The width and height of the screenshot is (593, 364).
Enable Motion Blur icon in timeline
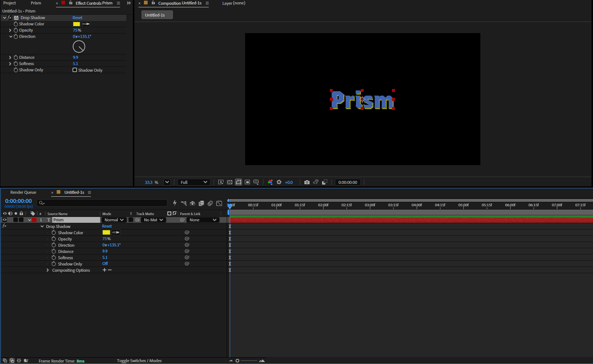[x=210, y=203]
